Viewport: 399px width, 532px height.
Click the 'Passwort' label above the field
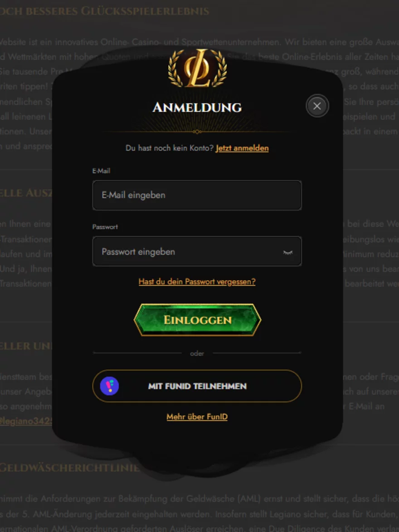tap(105, 227)
